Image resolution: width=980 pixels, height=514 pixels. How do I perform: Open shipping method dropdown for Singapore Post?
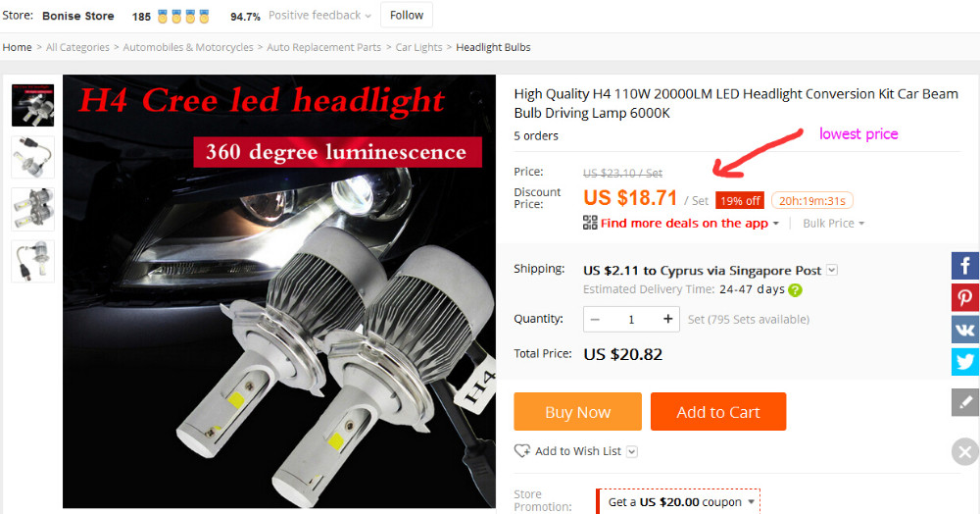click(x=832, y=270)
